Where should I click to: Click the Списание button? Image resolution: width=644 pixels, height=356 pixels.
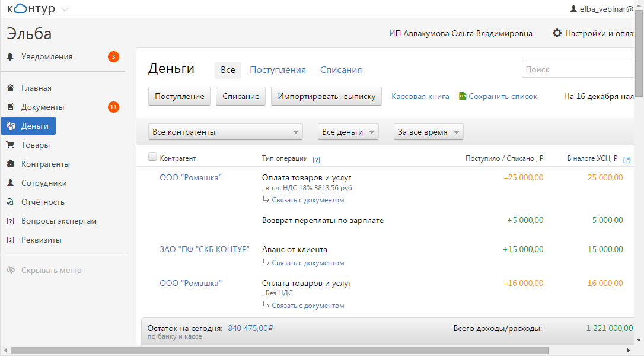241,96
